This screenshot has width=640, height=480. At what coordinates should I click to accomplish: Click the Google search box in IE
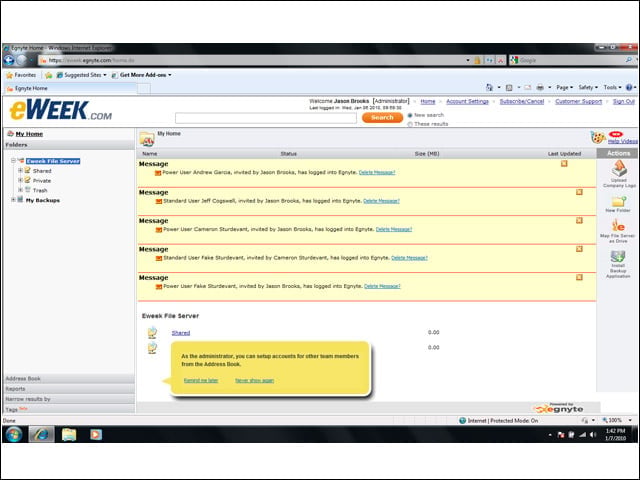[568, 60]
